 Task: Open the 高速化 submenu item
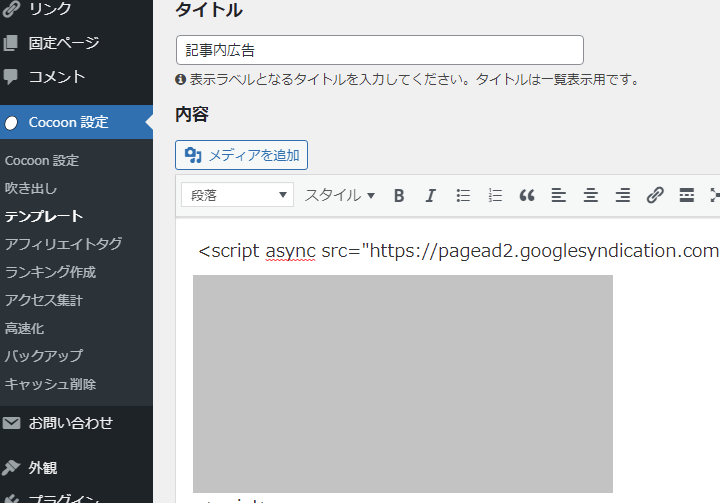[x=24, y=328]
